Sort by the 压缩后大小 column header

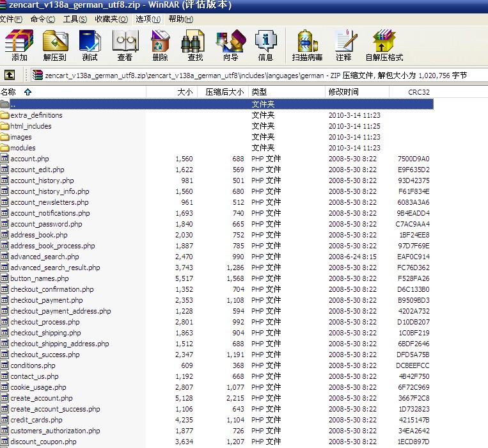pos(223,92)
